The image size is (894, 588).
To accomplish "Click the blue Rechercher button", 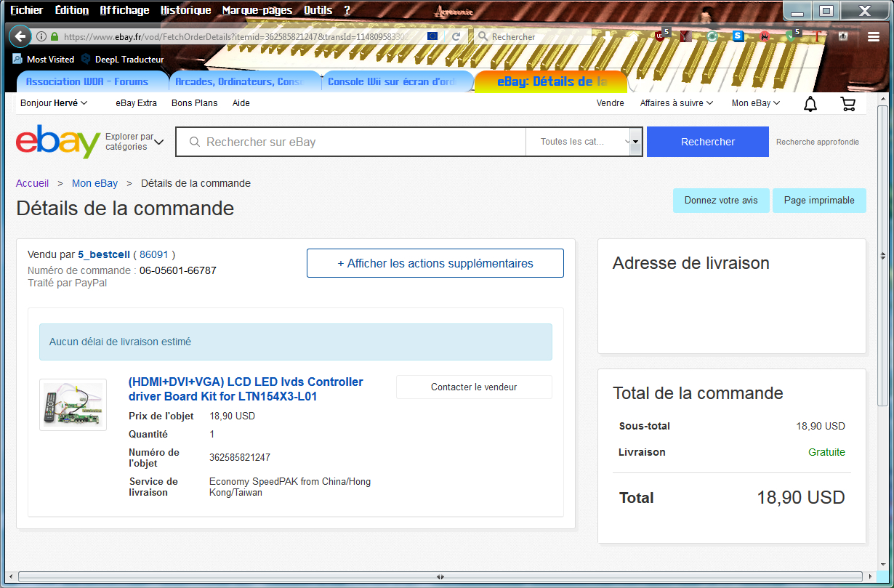I will 707,142.
